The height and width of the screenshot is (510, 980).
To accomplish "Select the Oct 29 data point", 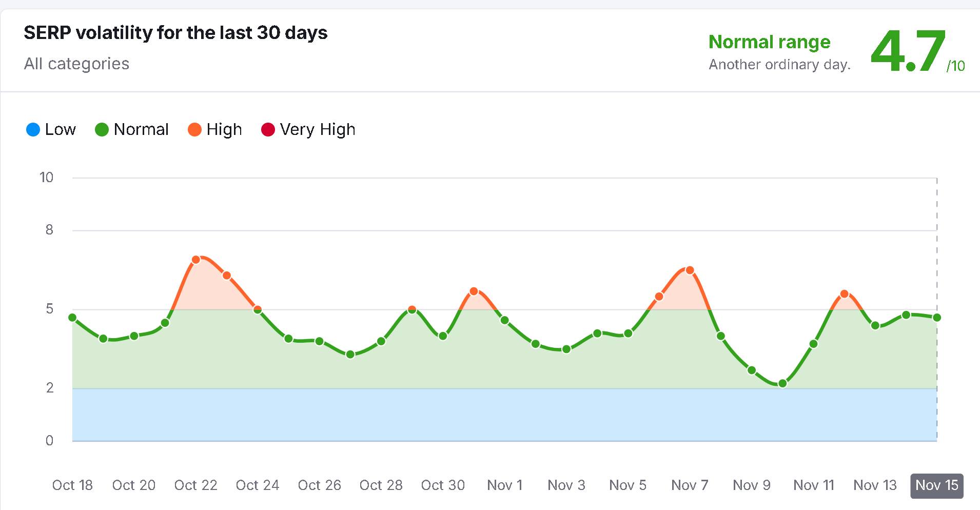I will click(412, 309).
